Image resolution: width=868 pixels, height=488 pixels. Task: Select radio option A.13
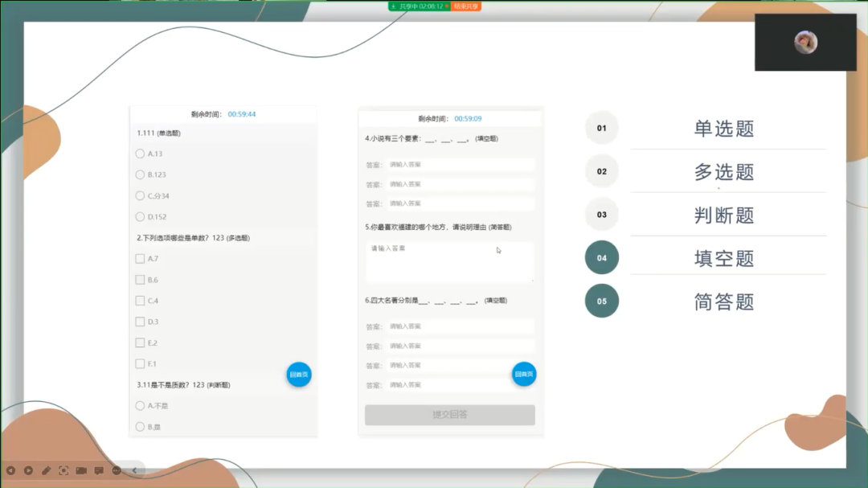140,154
